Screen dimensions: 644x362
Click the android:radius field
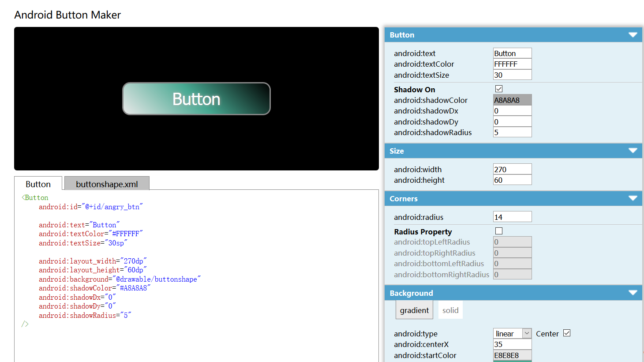pyautogui.click(x=512, y=217)
